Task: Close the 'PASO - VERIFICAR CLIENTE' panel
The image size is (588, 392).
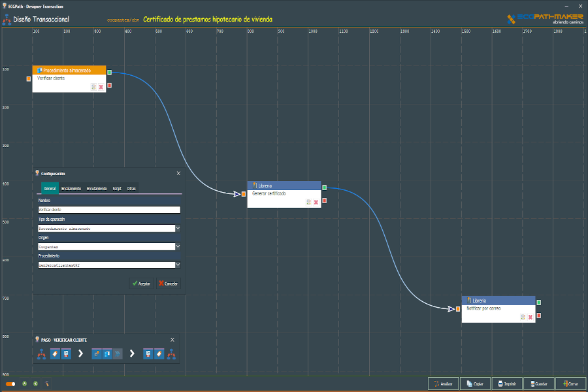Action: pyautogui.click(x=172, y=340)
